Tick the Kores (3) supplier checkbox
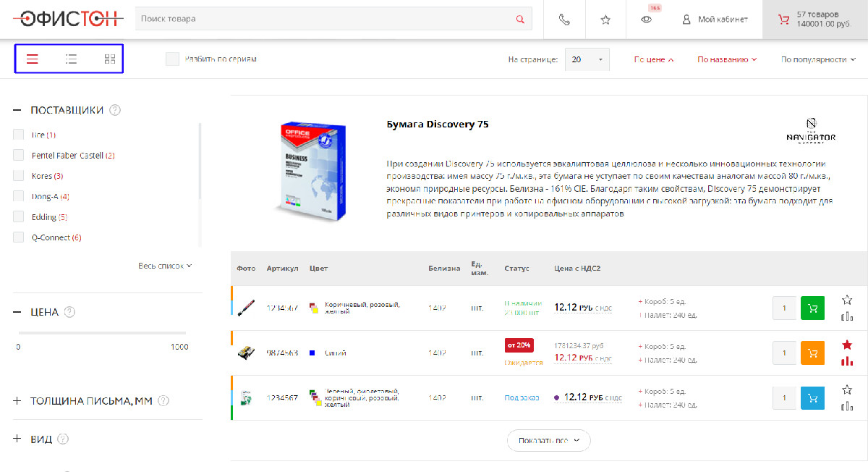 19,176
